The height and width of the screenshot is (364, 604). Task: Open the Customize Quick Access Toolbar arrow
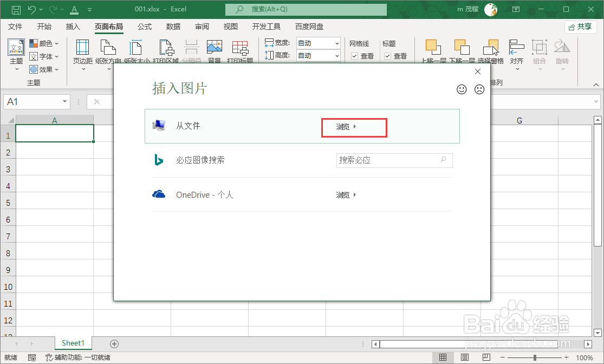pyautogui.click(x=90, y=10)
